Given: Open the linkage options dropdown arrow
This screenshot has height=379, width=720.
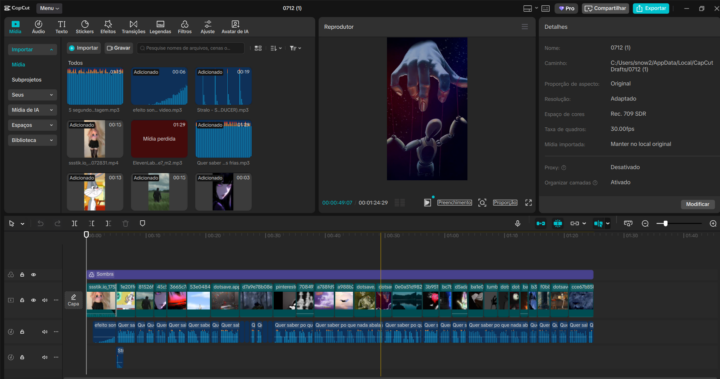Looking at the screenshot, I should point(584,223).
